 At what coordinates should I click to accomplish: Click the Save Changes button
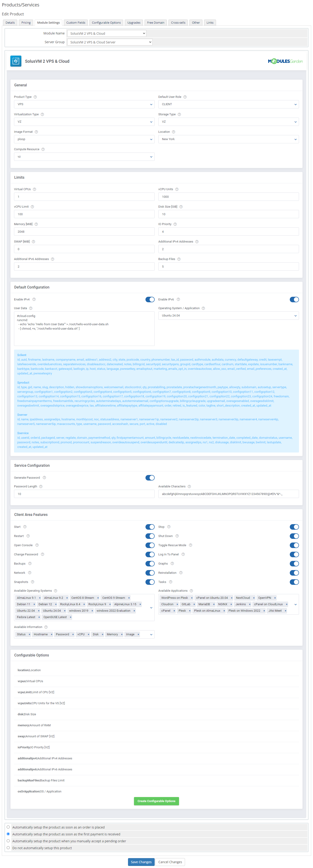(141, 862)
